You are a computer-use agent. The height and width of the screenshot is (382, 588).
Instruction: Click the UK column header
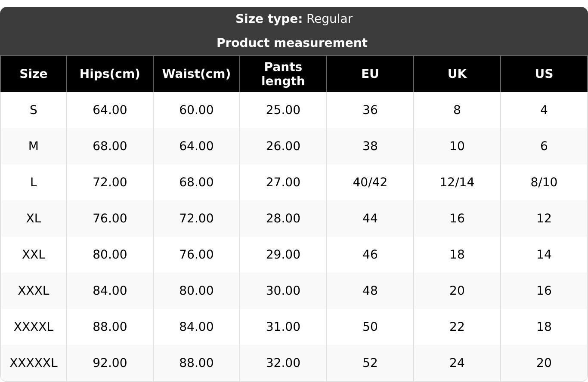tap(457, 74)
